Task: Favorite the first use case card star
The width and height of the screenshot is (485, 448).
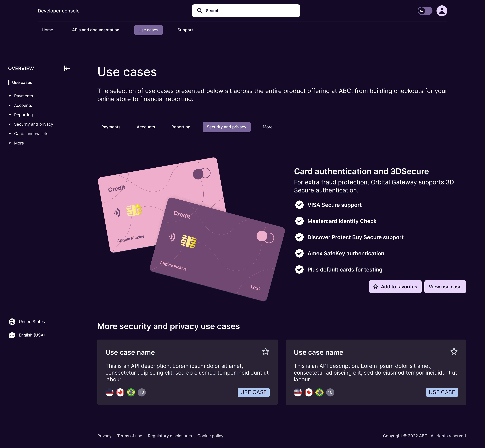Action: pyautogui.click(x=265, y=351)
